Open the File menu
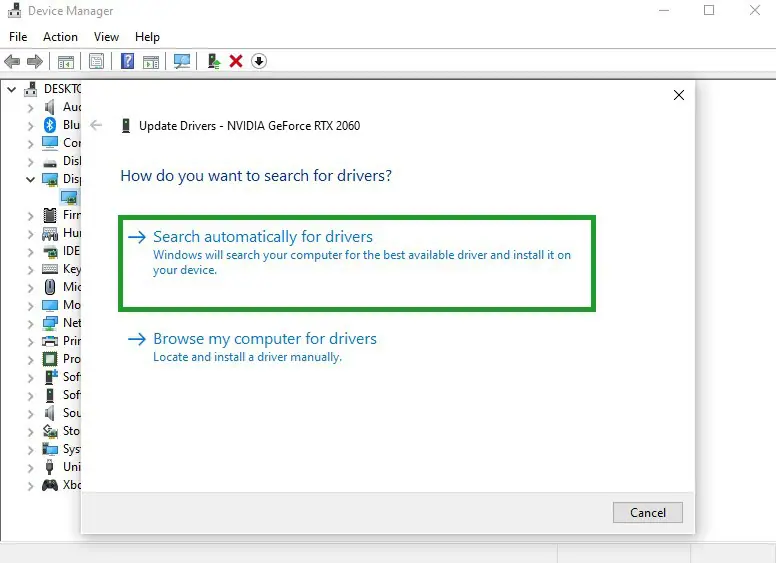Image resolution: width=776 pixels, height=563 pixels. click(x=18, y=37)
